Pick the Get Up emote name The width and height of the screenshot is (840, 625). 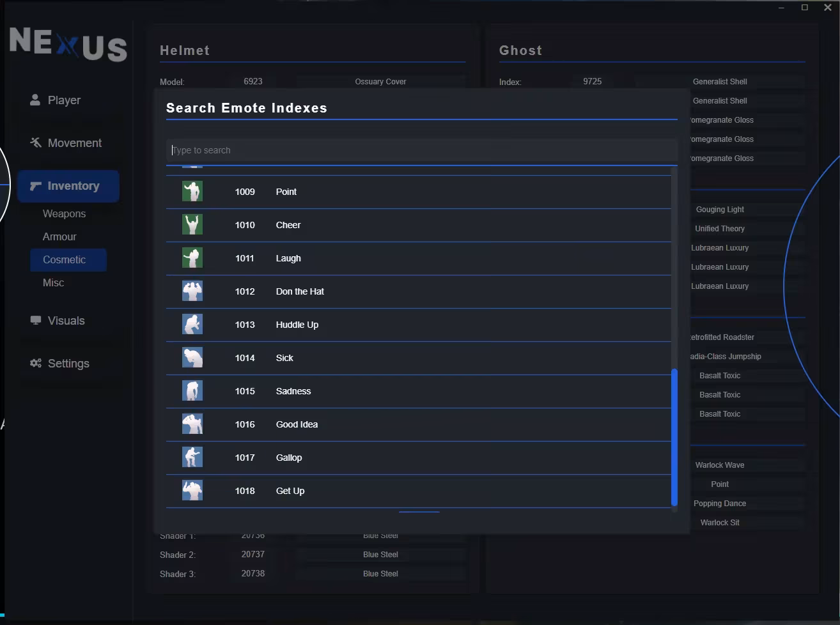pos(290,491)
